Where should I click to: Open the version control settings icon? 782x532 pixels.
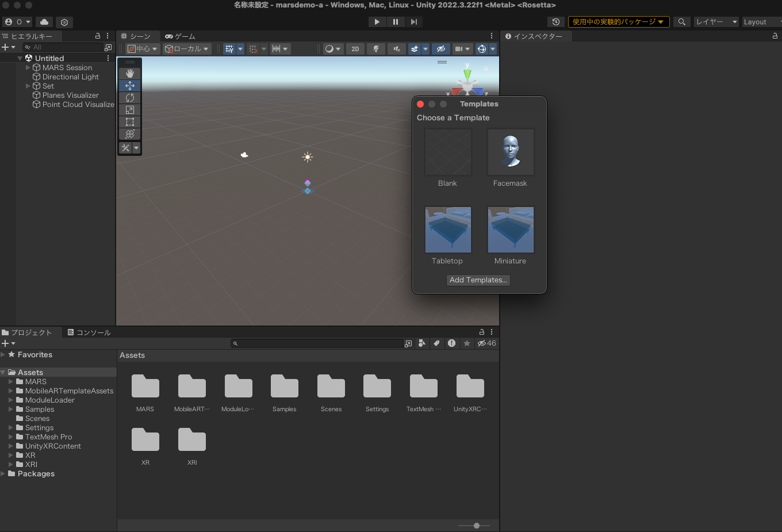coord(64,22)
